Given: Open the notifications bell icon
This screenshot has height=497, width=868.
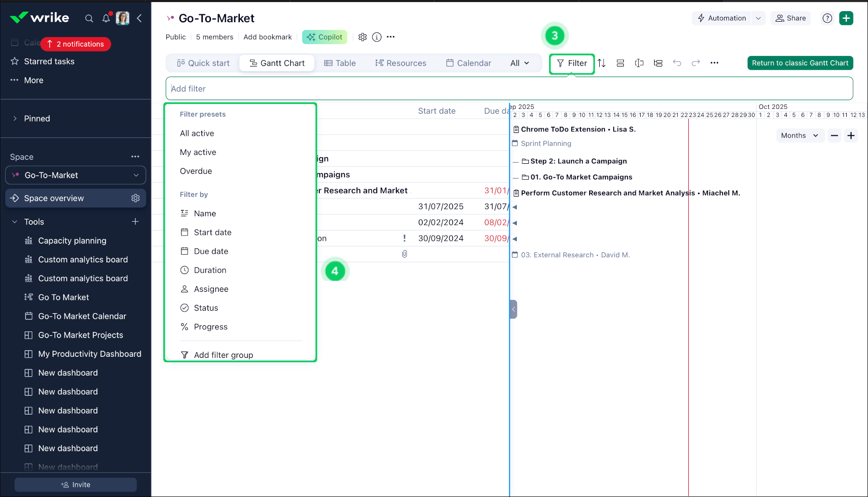Looking at the screenshot, I should 106,18.
